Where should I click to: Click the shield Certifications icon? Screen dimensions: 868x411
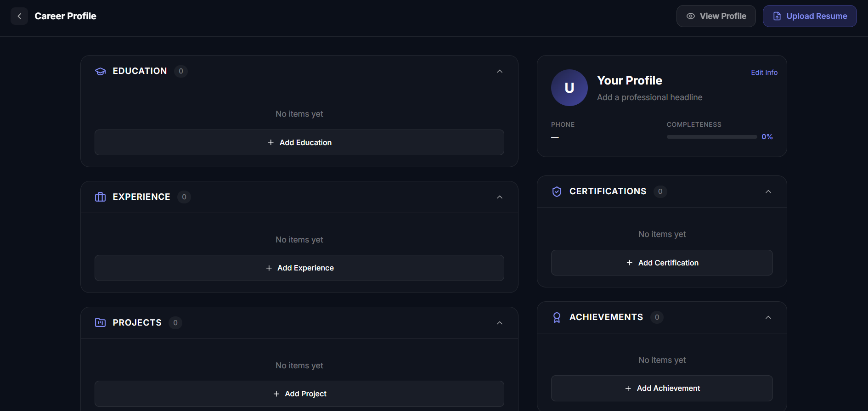click(x=557, y=191)
